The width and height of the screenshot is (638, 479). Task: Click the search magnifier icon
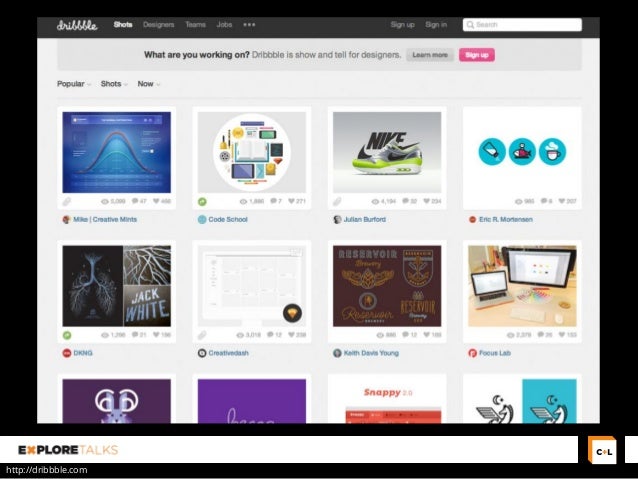[470, 25]
